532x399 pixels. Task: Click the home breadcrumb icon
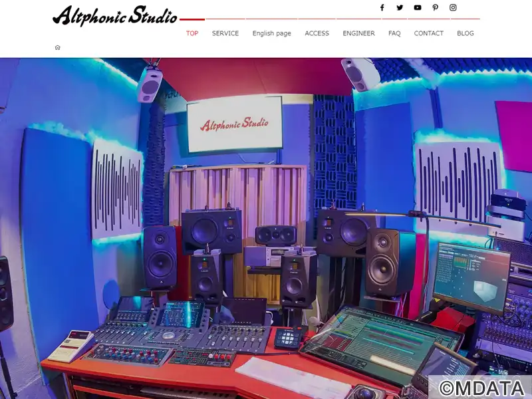click(58, 47)
